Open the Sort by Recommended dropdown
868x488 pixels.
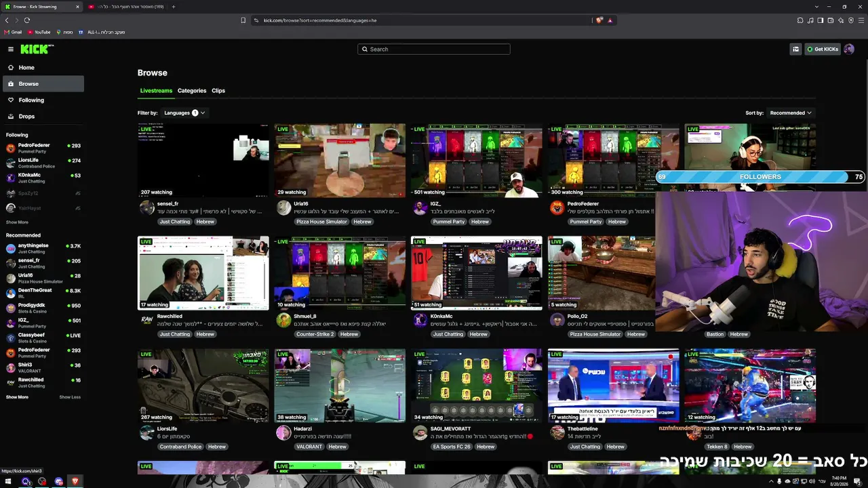pos(791,113)
